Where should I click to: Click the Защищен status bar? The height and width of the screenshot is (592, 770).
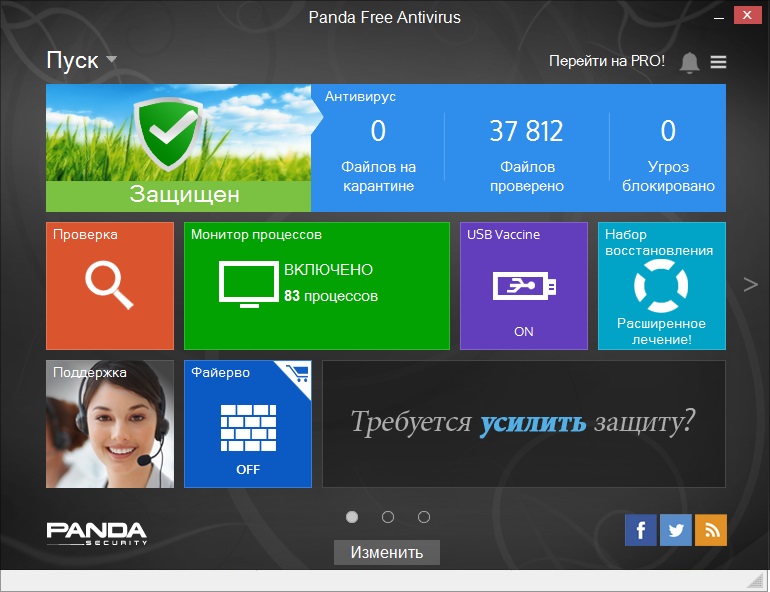pyautogui.click(x=178, y=196)
